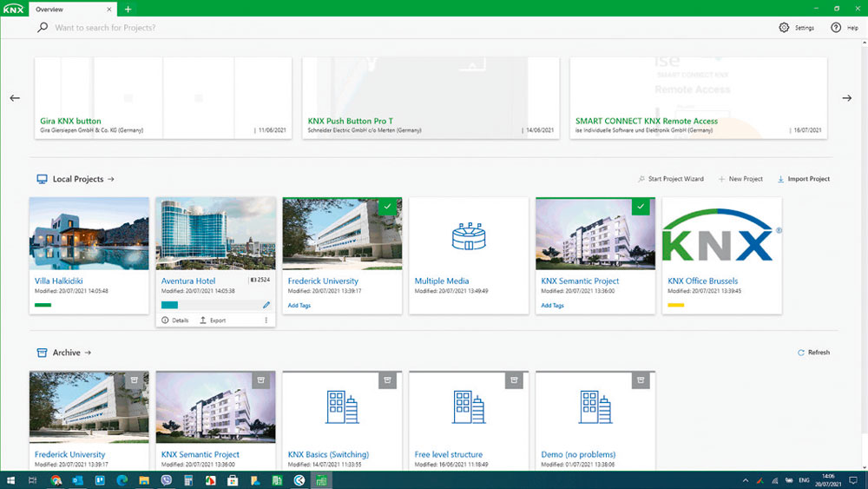Viewport: 868px width, 489px height.
Task: Click Export under Aventura Hotel
Action: 213,320
